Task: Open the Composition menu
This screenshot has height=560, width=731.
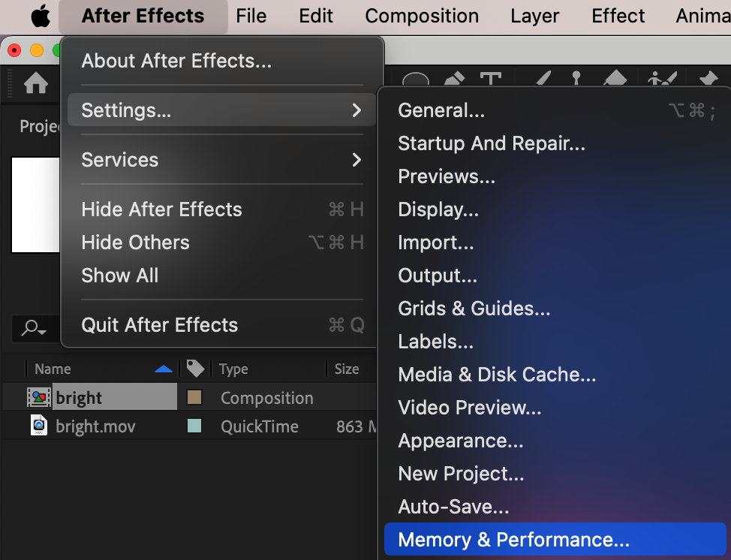Action: (422, 17)
